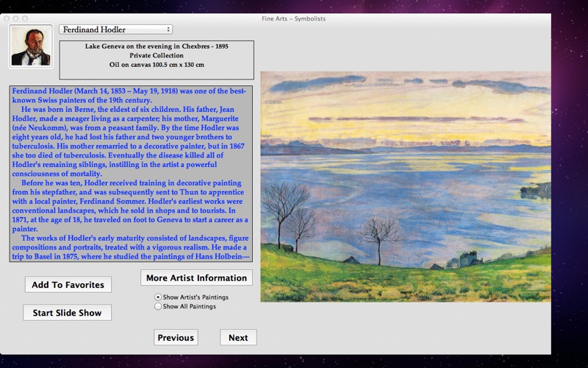Click the 'Private Collection' text line
588x368 pixels.
(x=157, y=55)
